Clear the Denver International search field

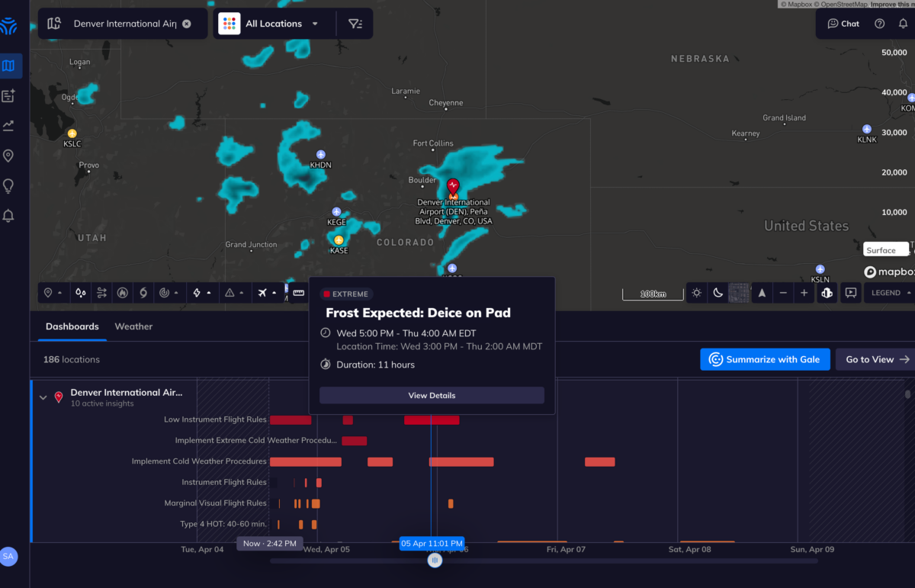click(x=187, y=24)
